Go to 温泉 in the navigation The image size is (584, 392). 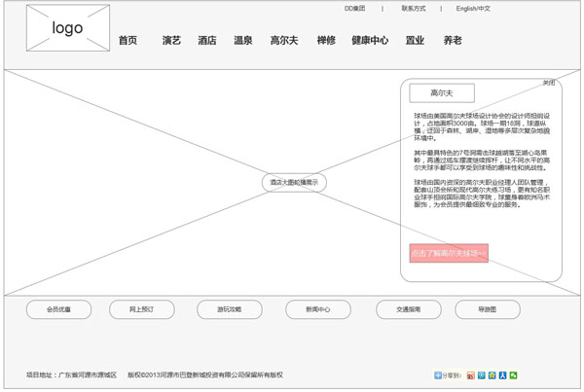(x=242, y=41)
